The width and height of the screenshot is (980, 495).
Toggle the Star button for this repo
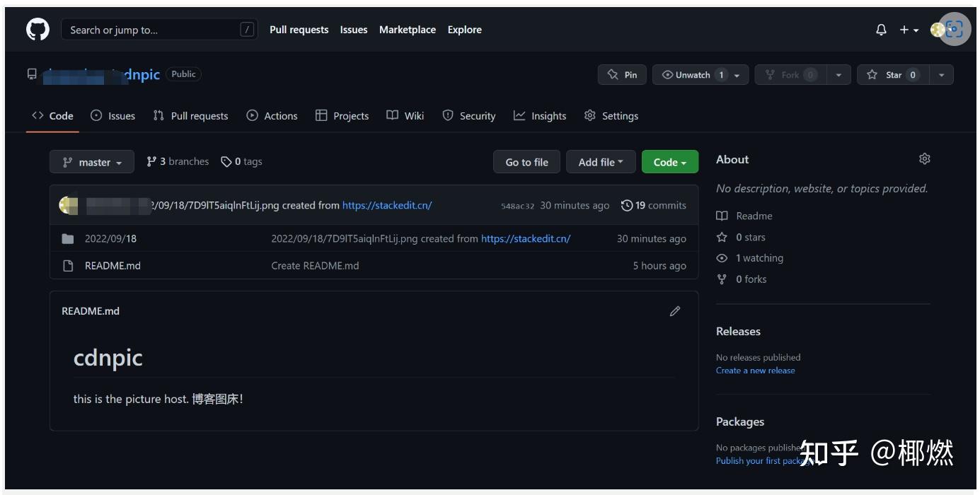897,74
